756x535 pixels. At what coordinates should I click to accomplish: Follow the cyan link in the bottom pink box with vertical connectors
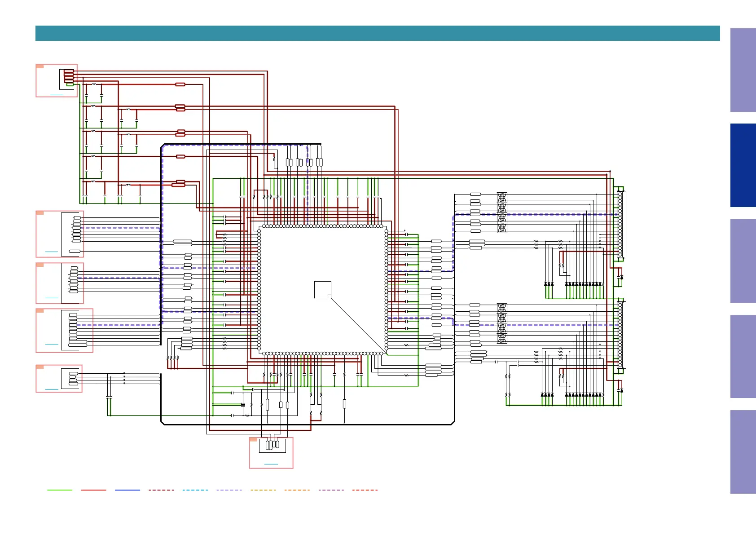point(271,464)
